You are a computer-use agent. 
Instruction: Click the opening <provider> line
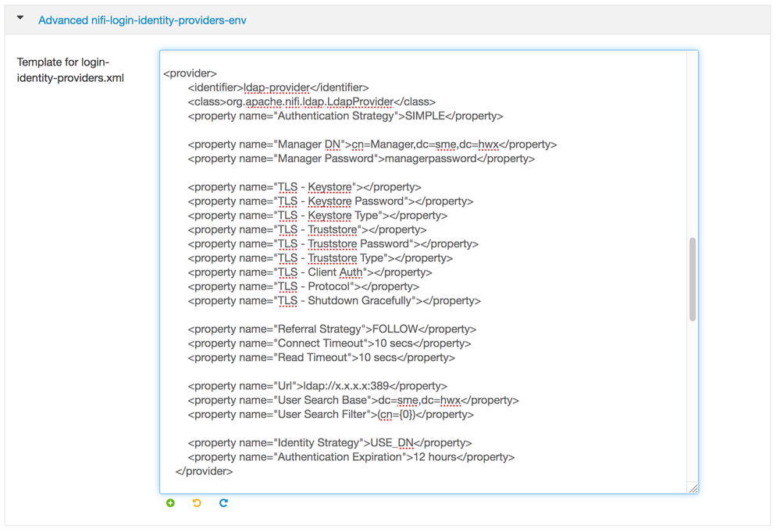[x=190, y=73]
